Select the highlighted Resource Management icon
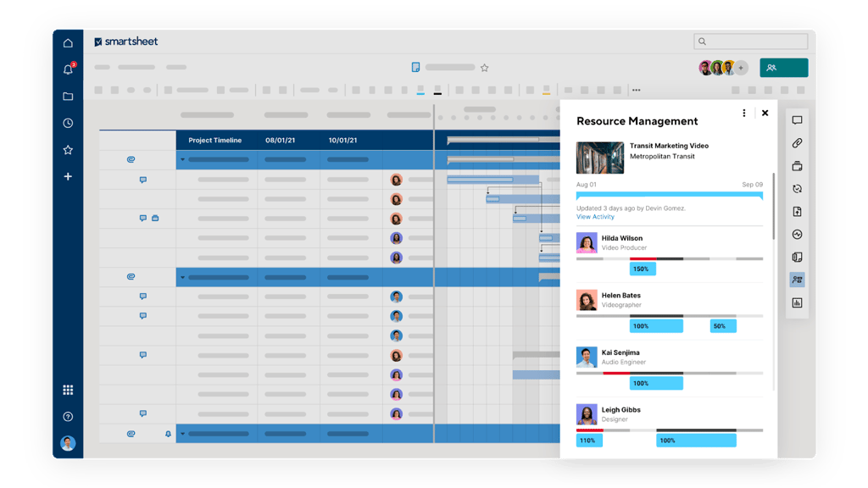The height and width of the screenshot is (488, 868). pos(797,280)
